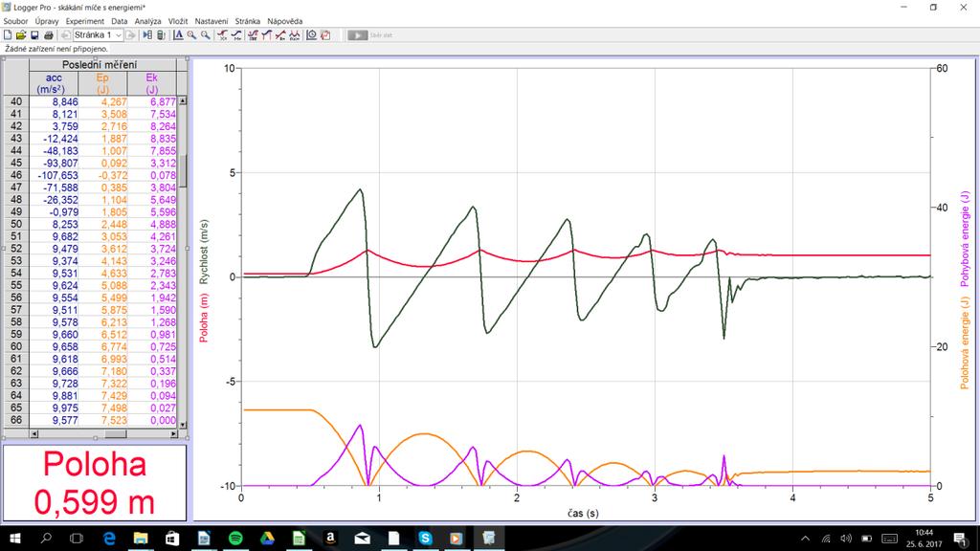
Task: Select row number 46 in table
Action: point(16,176)
